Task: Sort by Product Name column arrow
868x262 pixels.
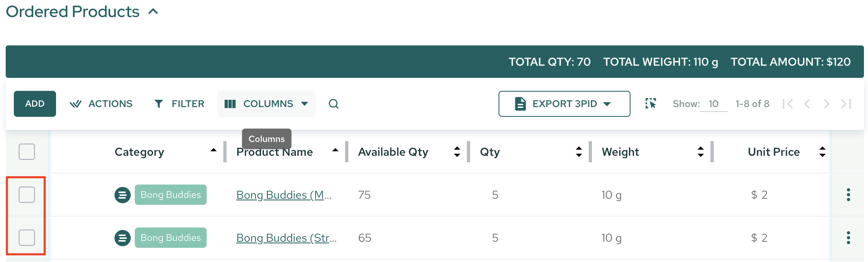Action: pos(335,150)
